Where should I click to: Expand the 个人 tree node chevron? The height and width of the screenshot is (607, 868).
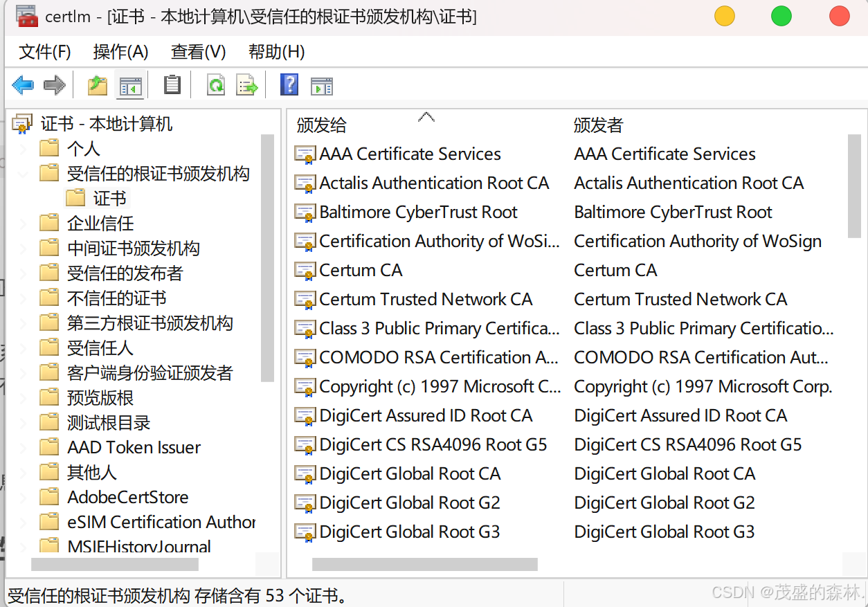24,149
